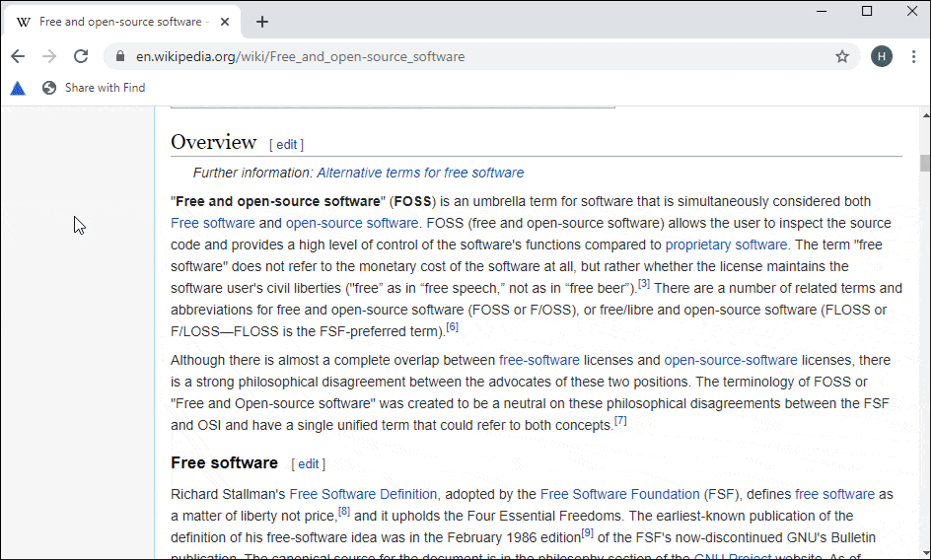The height and width of the screenshot is (560, 931).
Task: Open the open-source-software licenses link
Action: 731,361
